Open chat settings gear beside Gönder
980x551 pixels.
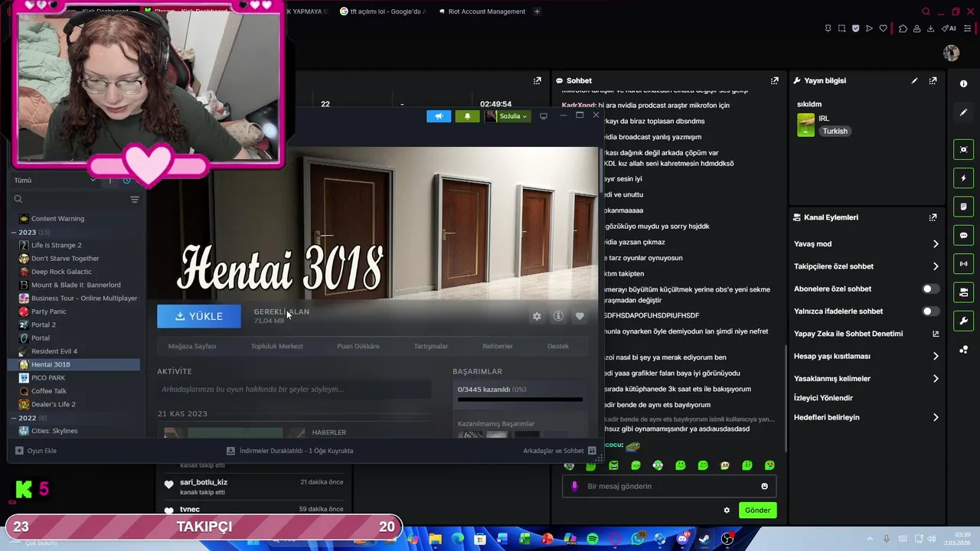[x=727, y=510]
